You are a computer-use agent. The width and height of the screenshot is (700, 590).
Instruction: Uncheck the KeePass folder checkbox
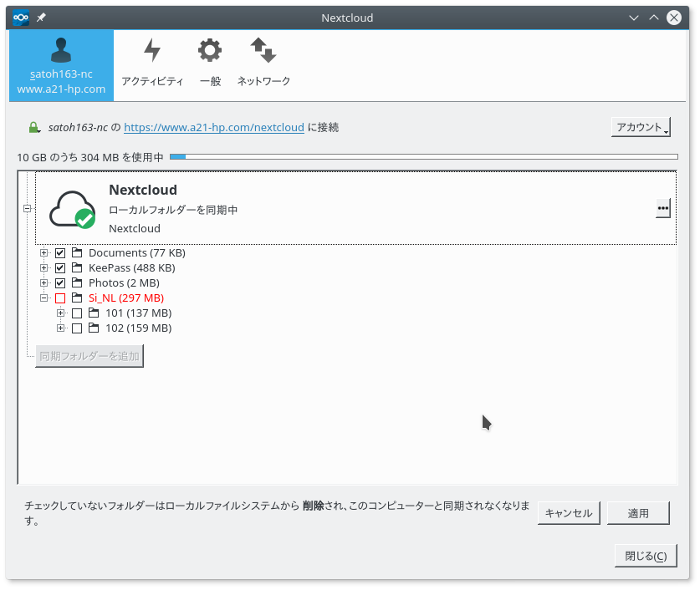[x=60, y=268]
